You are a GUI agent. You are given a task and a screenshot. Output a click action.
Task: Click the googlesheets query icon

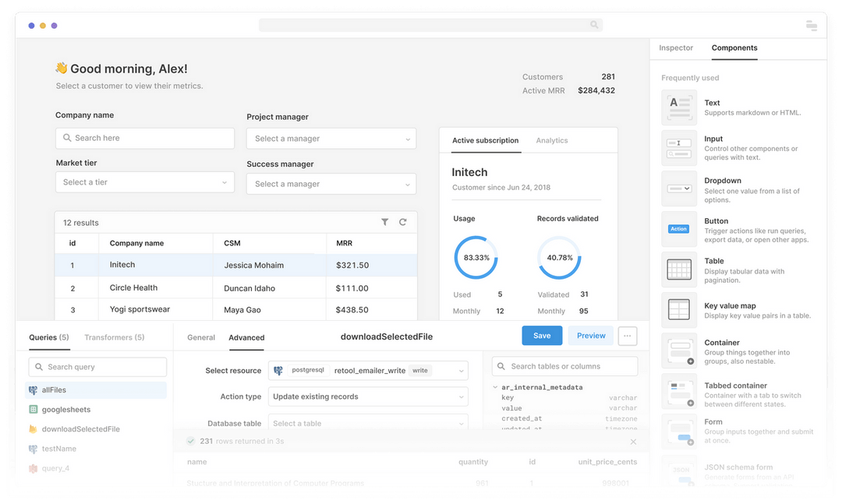tap(34, 409)
